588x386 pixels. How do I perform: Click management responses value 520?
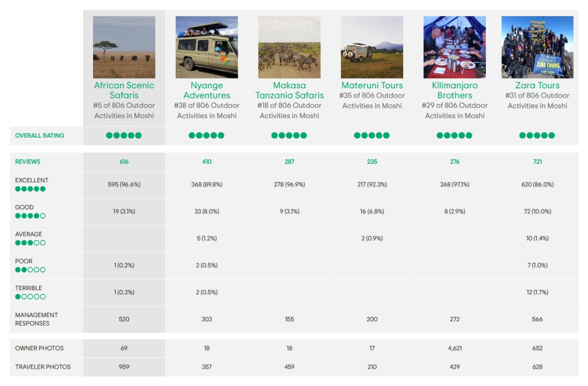(x=124, y=319)
